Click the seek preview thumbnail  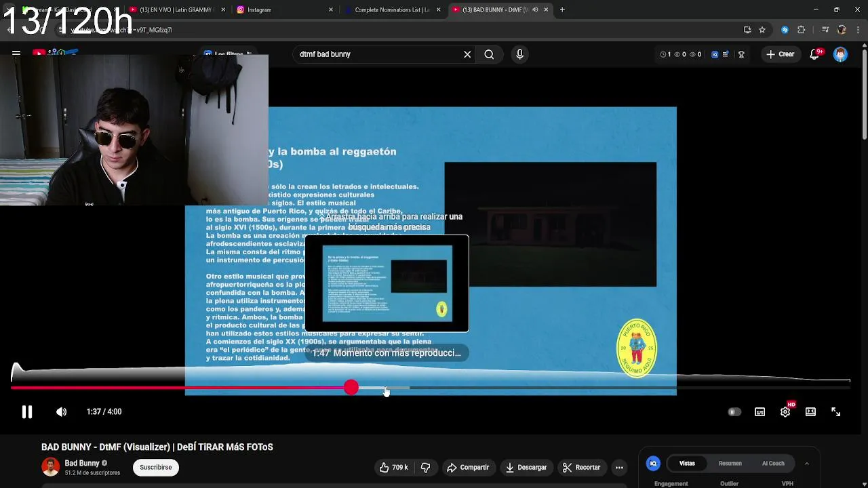387,283
